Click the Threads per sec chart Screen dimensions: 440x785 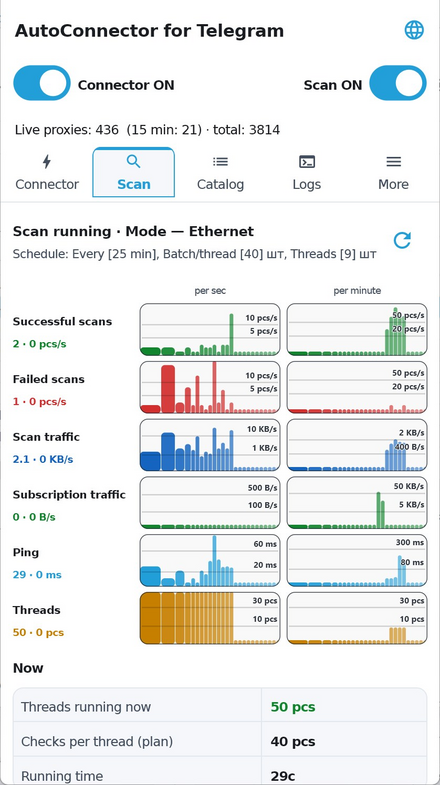tap(210, 618)
